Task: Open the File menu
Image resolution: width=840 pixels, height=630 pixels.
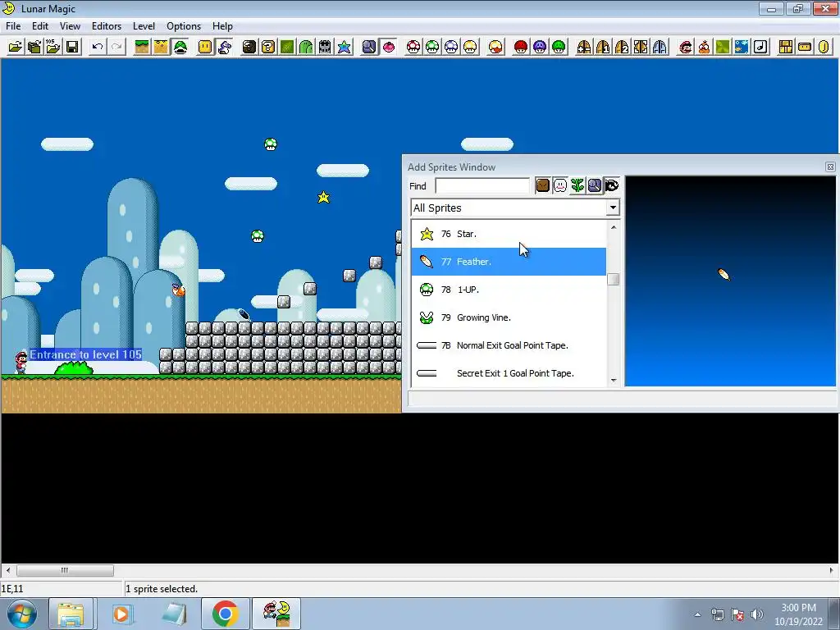Action: tap(13, 26)
